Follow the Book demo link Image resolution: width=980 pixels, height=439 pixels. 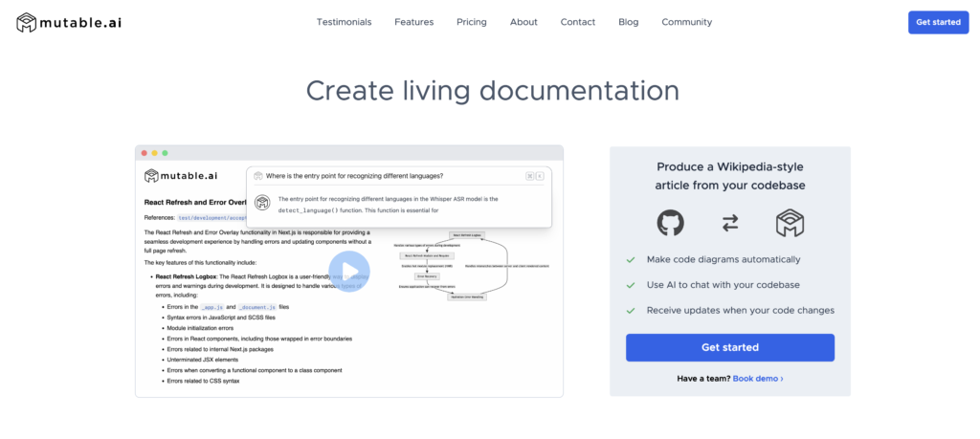pos(758,379)
